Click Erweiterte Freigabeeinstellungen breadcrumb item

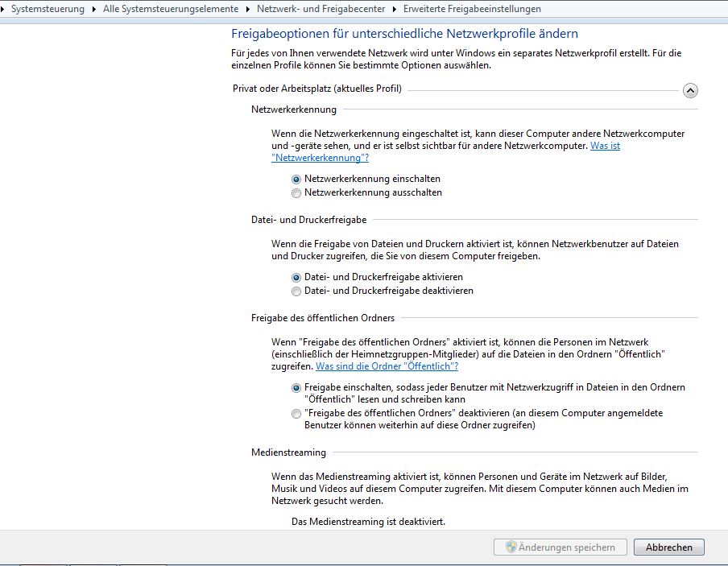pyautogui.click(x=472, y=9)
